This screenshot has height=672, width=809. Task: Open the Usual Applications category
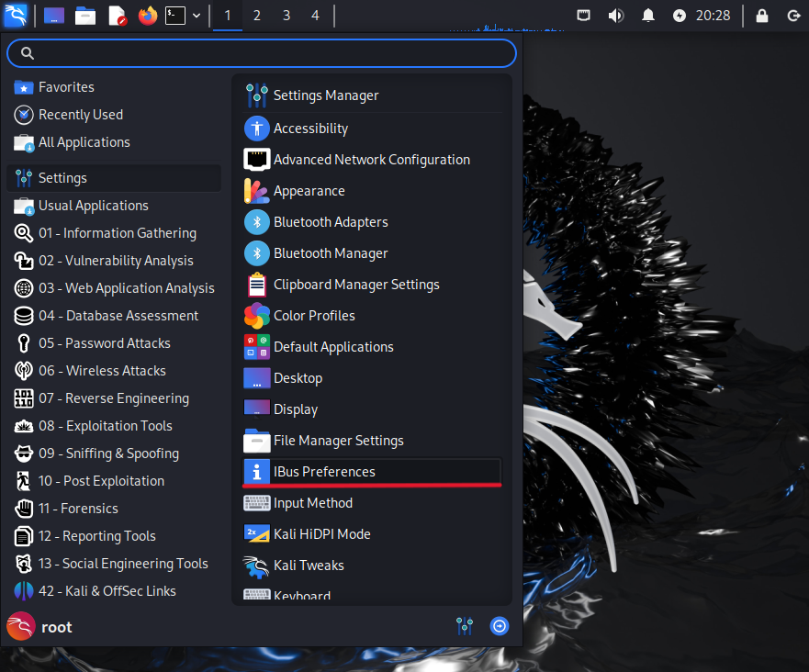[114, 206]
